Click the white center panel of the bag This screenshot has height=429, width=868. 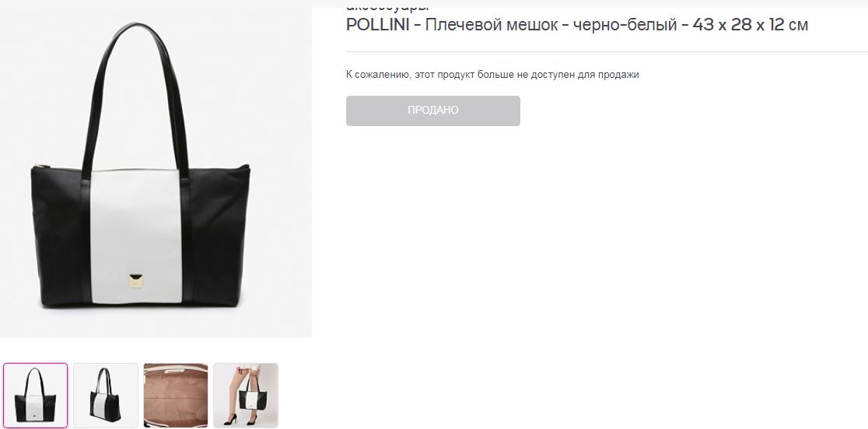click(x=136, y=236)
